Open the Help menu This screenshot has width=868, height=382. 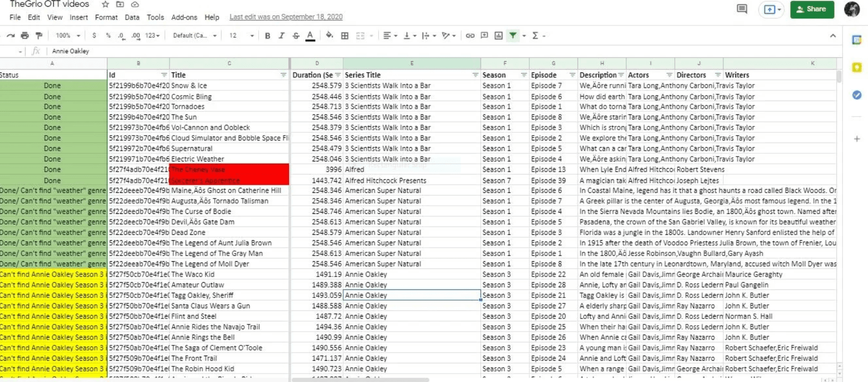(212, 17)
